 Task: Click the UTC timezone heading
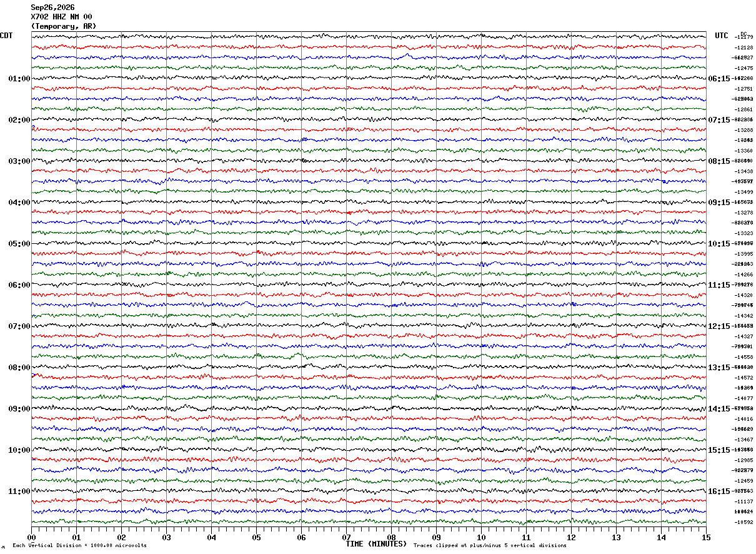(x=722, y=36)
